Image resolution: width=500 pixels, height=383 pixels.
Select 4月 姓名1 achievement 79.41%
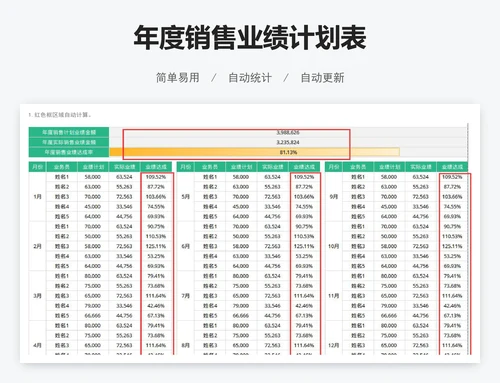156,326
